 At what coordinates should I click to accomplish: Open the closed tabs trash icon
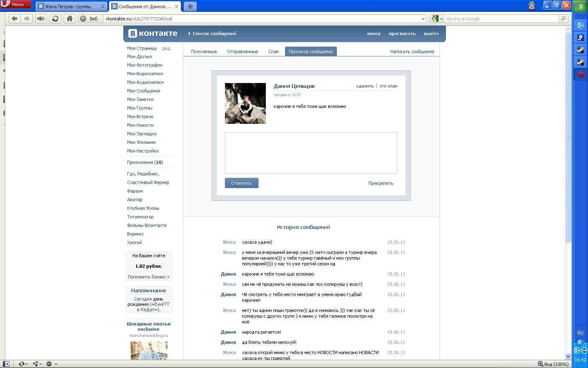pos(532,6)
